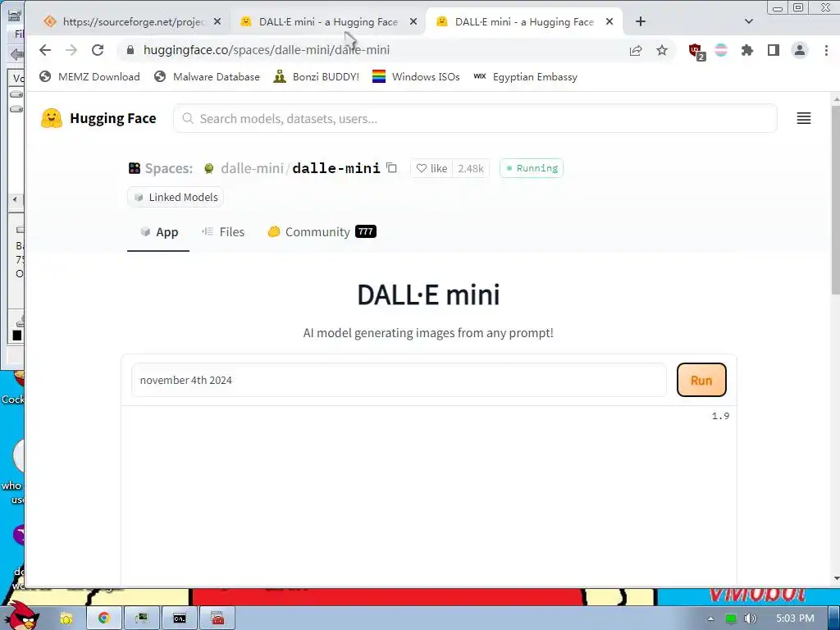Open a new browser tab

point(640,21)
